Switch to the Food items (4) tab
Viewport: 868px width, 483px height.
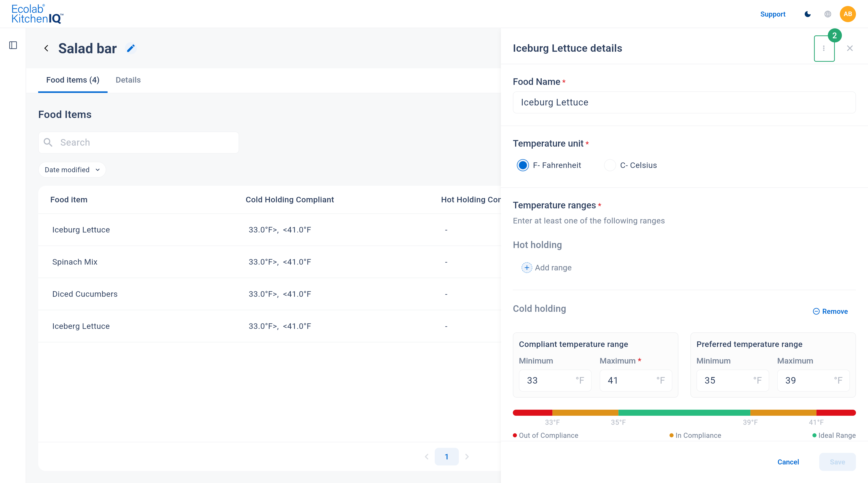click(x=73, y=80)
